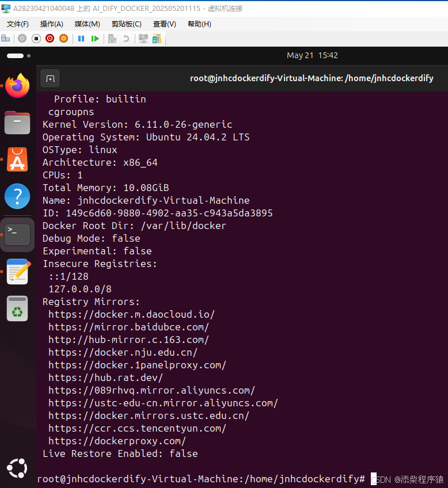The image size is (448, 488).
Task: Open the 帮助(H) menu
Action: [199, 24]
